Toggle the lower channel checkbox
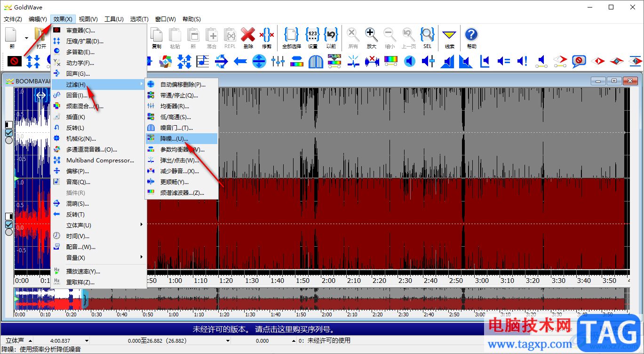 [x=9, y=225]
